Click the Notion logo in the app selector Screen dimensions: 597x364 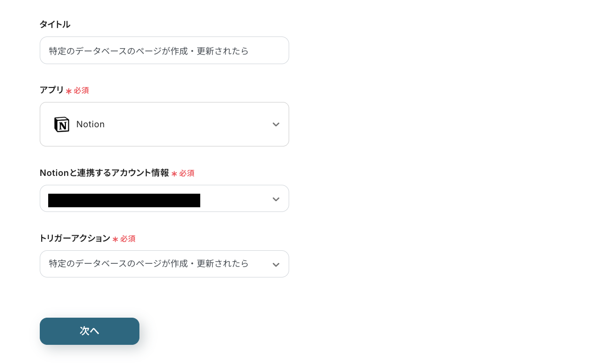tap(61, 124)
